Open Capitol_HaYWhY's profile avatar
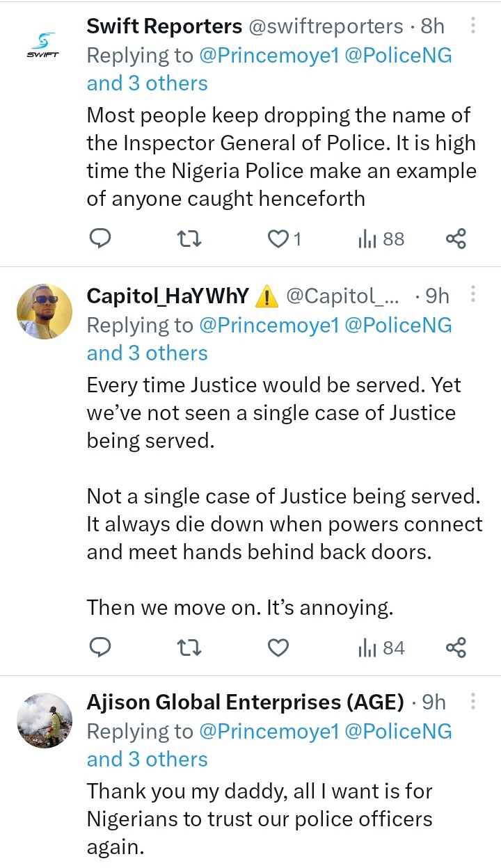Viewport: 501px width, 868px height. pyautogui.click(x=44, y=311)
